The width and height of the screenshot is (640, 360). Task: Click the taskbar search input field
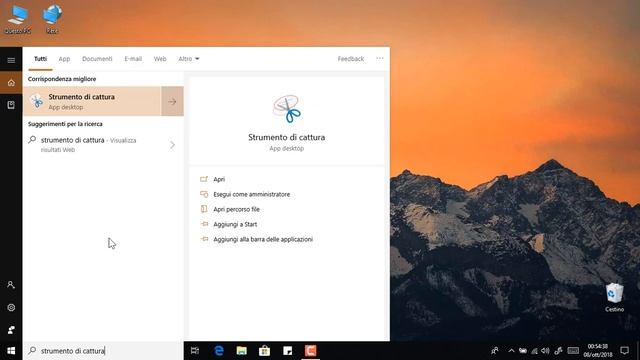coord(103,351)
